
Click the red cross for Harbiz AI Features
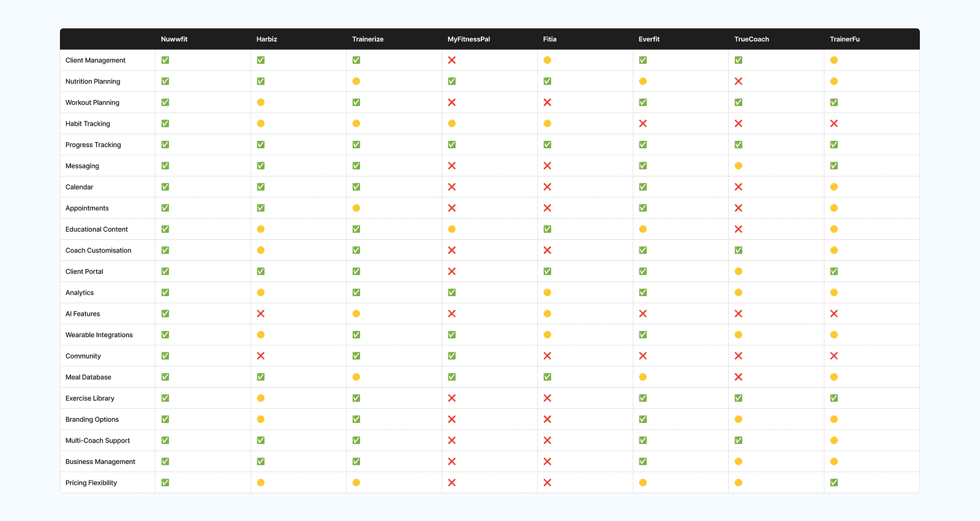tap(260, 314)
